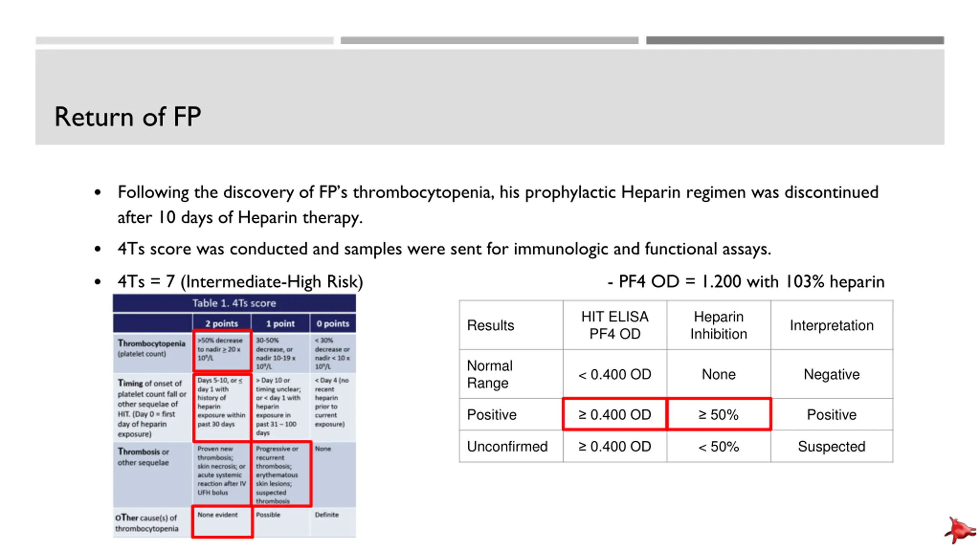Click the 'None' heparin inhibition cell
This screenshot has height=551, width=980.
point(719,374)
